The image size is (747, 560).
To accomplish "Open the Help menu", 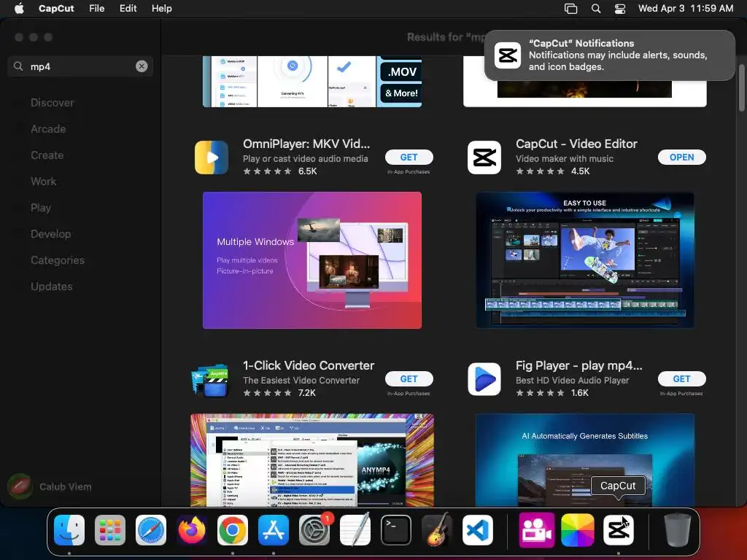I will (x=161, y=9).
